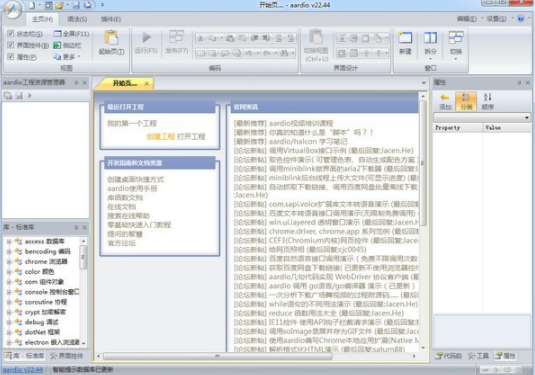
Task: Switch to the syntax (S) ribbon tab
Action: point(77,19)
